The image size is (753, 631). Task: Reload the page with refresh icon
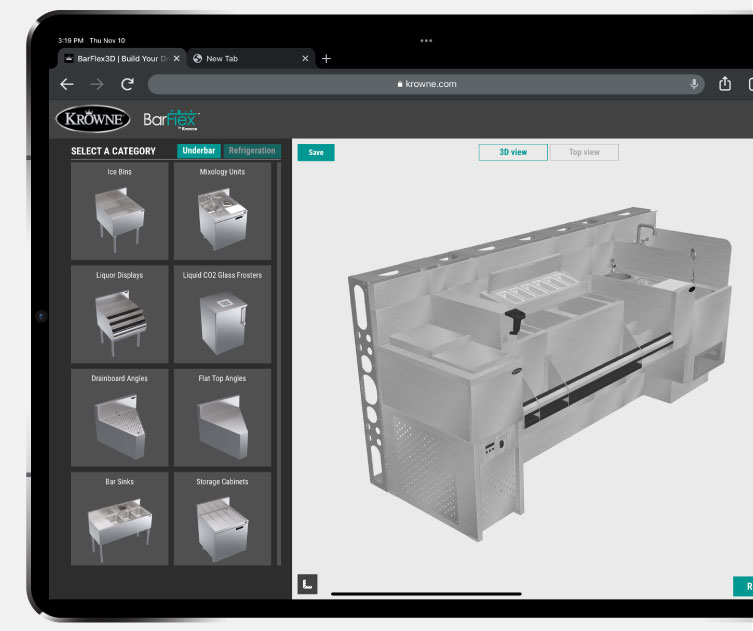click(127, 84)
